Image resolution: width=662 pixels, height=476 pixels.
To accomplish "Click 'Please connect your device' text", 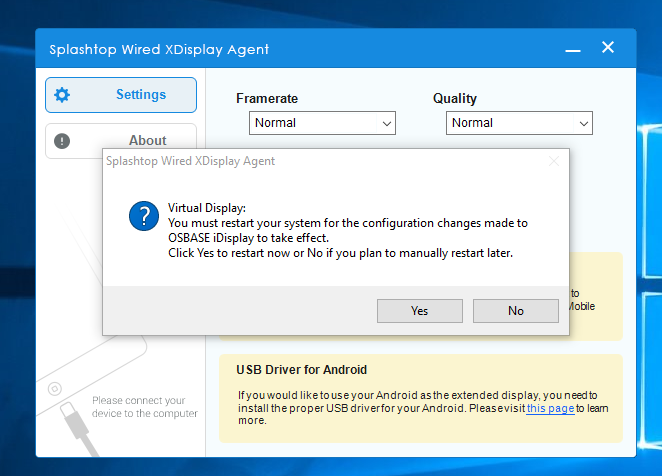I will [x=145, y=407].
